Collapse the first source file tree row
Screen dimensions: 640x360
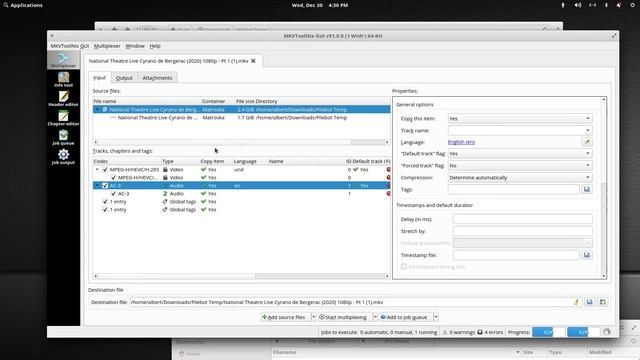tap(97, 109)
